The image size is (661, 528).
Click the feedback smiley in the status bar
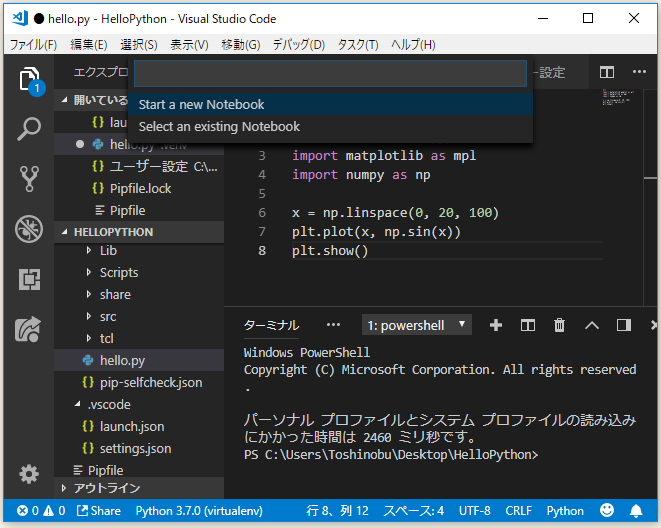[607, 510]
